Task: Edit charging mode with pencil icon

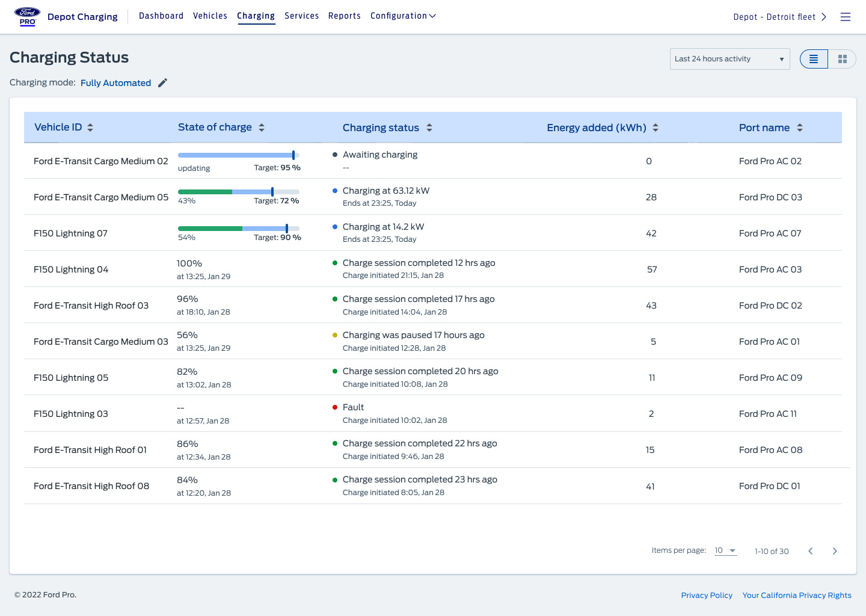Action: (x=162, y=83)
